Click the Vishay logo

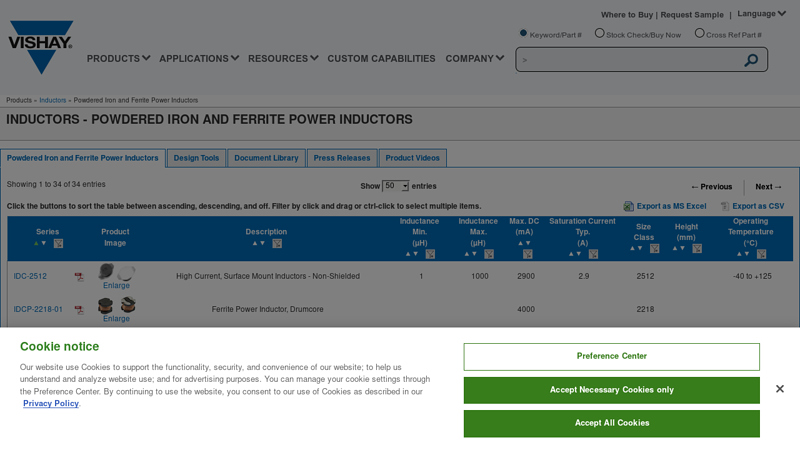click(41, 47)
